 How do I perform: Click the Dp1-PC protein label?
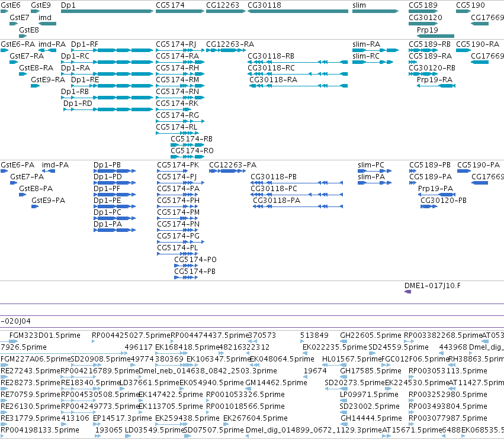pos(107,212)
